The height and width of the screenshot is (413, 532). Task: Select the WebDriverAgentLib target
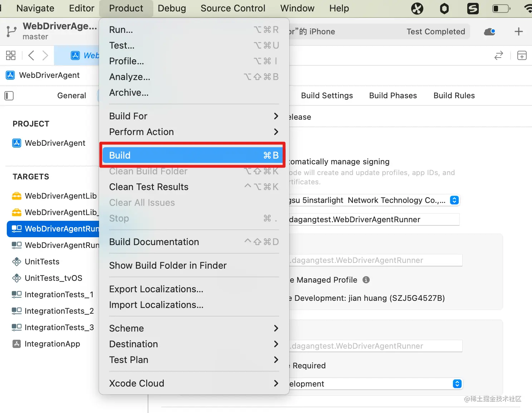click(x=54, y=196)
